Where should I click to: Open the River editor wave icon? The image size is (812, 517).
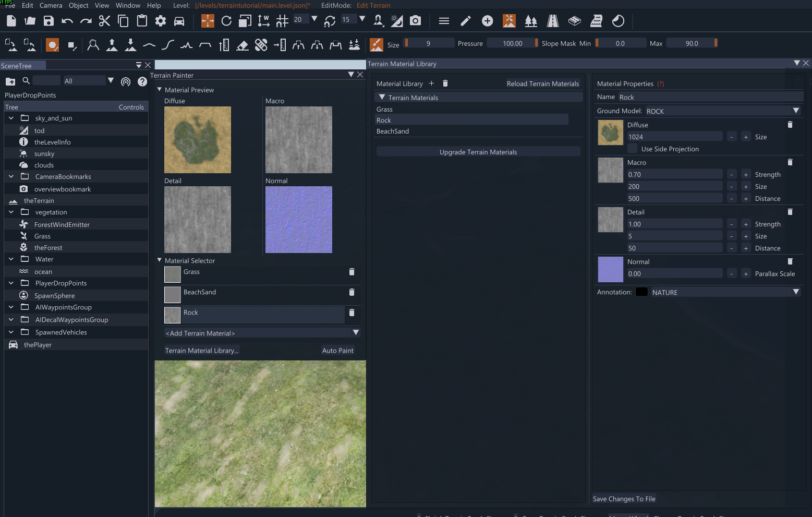[596, 21]
